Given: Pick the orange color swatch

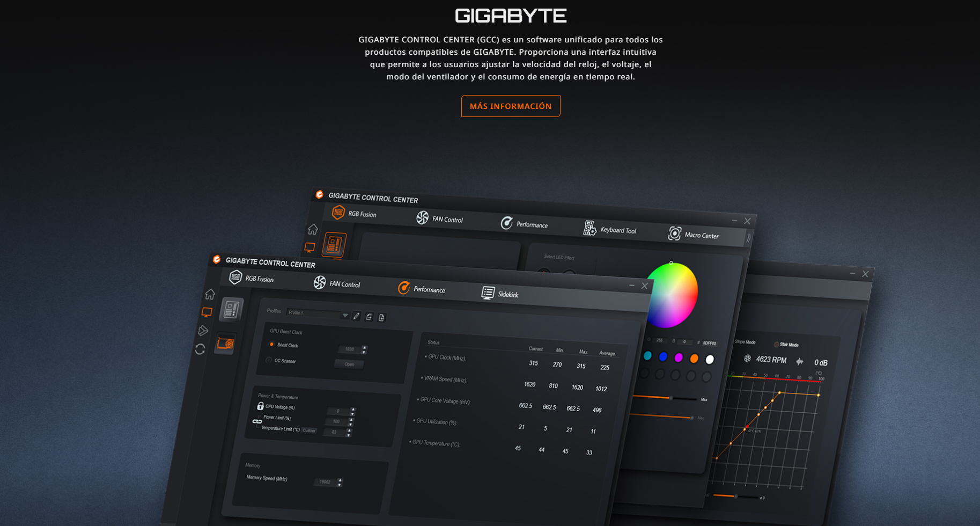Looking at the screenshot, I should pyautogui.click(x=694, y=358).
